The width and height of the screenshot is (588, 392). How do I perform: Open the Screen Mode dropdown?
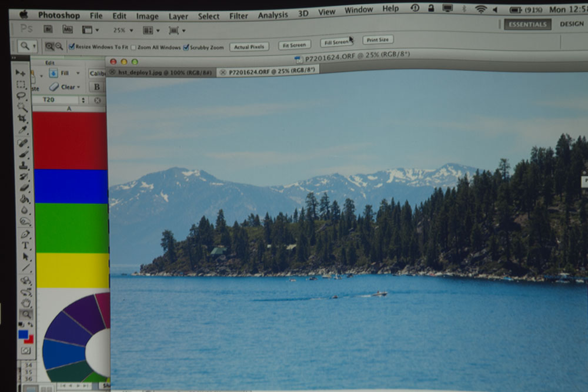point(177,31)
